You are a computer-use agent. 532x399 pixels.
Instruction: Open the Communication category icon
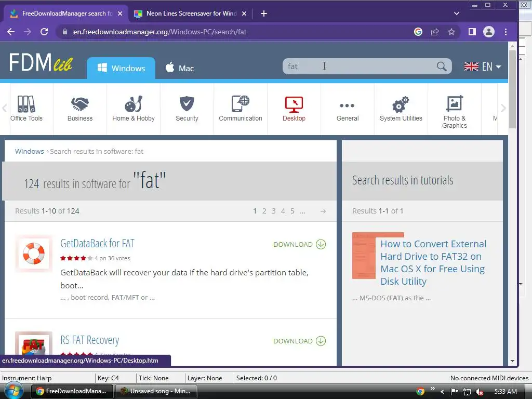(240, 103)
